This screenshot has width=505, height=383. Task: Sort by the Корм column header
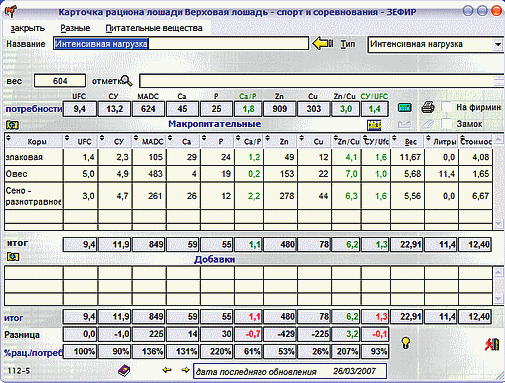[x=34, y=141]
